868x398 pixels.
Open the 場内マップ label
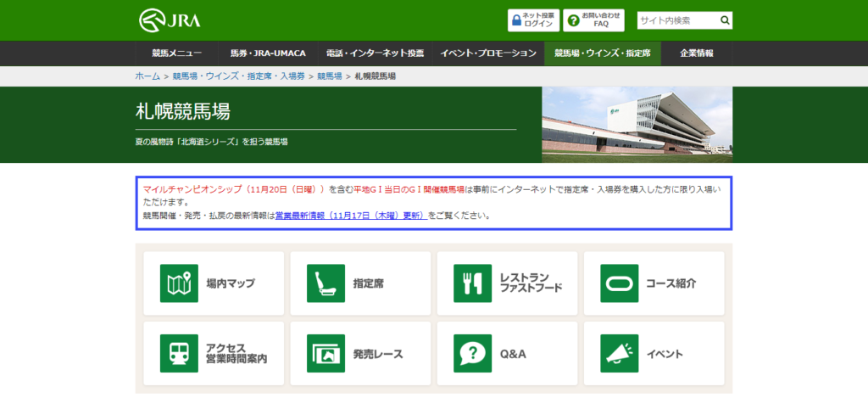coord(231,283)
